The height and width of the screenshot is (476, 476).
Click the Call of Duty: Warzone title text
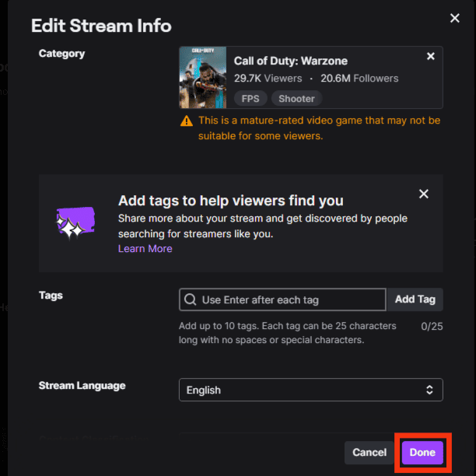[291, 61]
